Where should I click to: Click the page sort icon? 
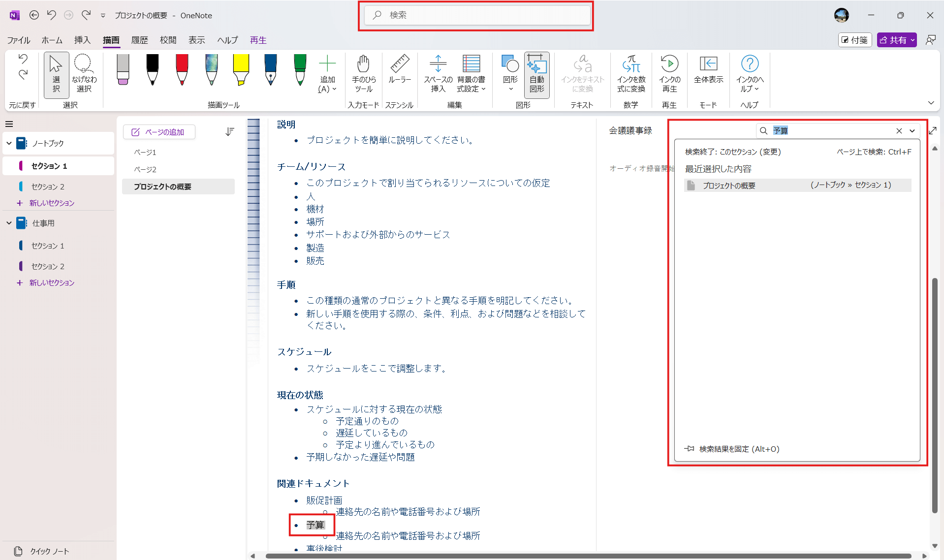[x=229, y=132]
